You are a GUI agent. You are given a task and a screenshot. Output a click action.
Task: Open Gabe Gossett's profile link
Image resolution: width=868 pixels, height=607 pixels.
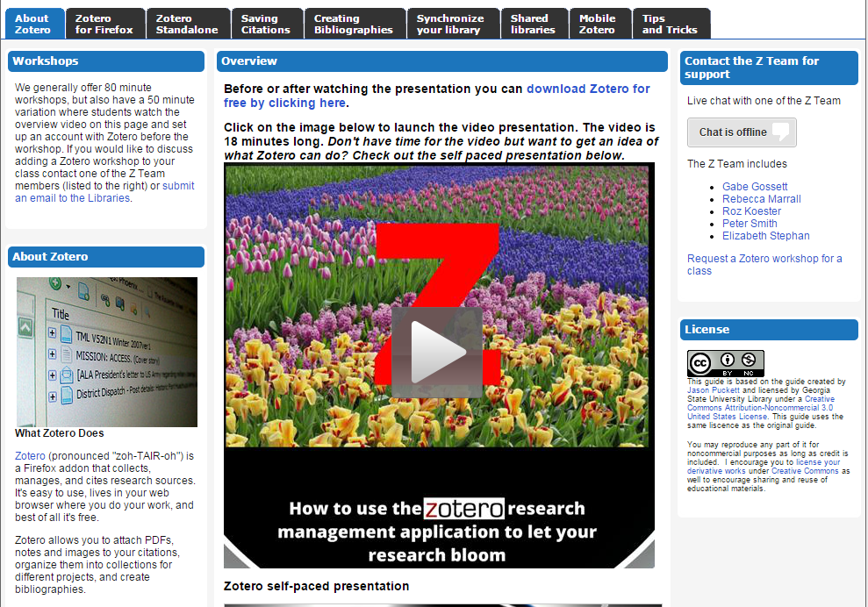755,187
